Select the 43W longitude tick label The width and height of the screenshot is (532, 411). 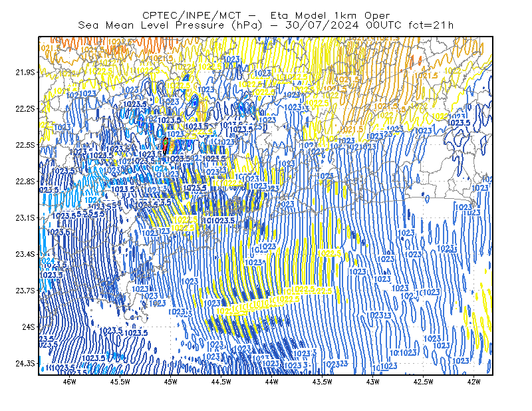point(373,382)
